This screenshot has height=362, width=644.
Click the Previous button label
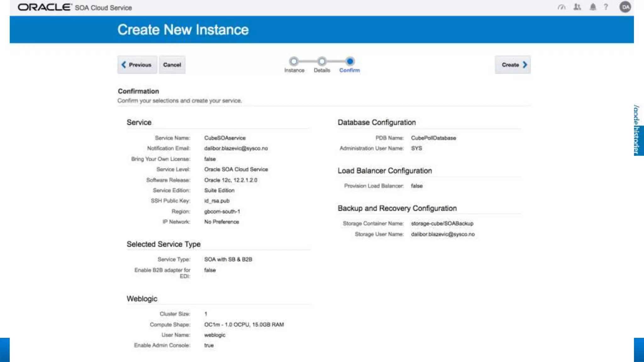tap(140, 65)
